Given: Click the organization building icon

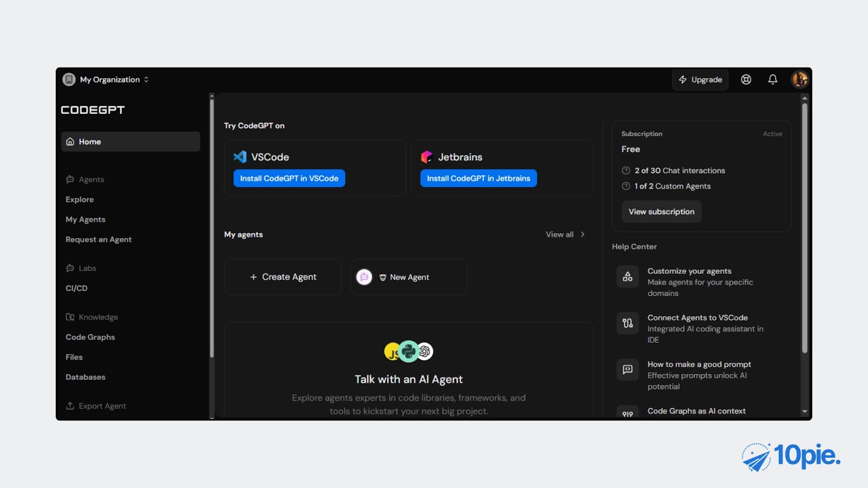Looking at the screenshot, I should 69,80.
